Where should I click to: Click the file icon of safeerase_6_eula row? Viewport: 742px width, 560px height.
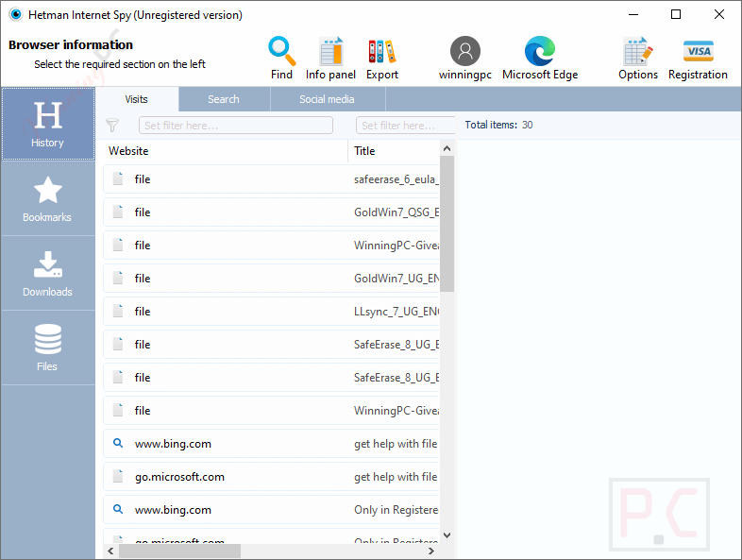coord(118,178)
